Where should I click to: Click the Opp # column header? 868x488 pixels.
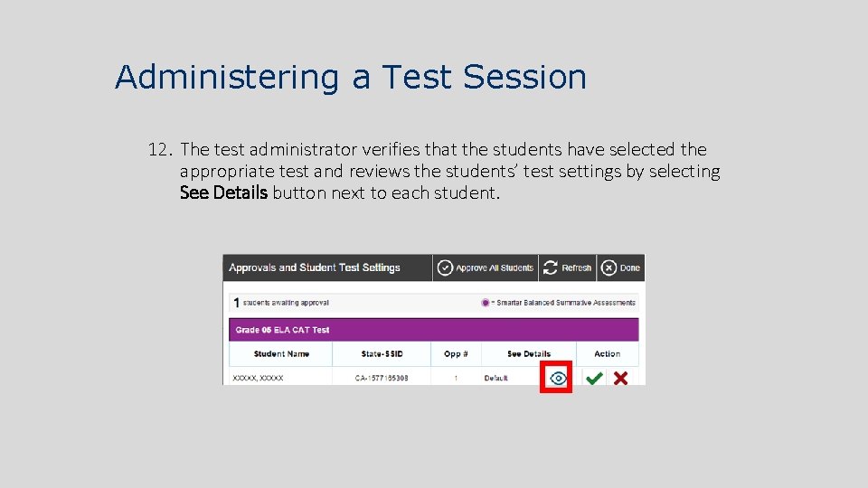(x=456, y=354)
